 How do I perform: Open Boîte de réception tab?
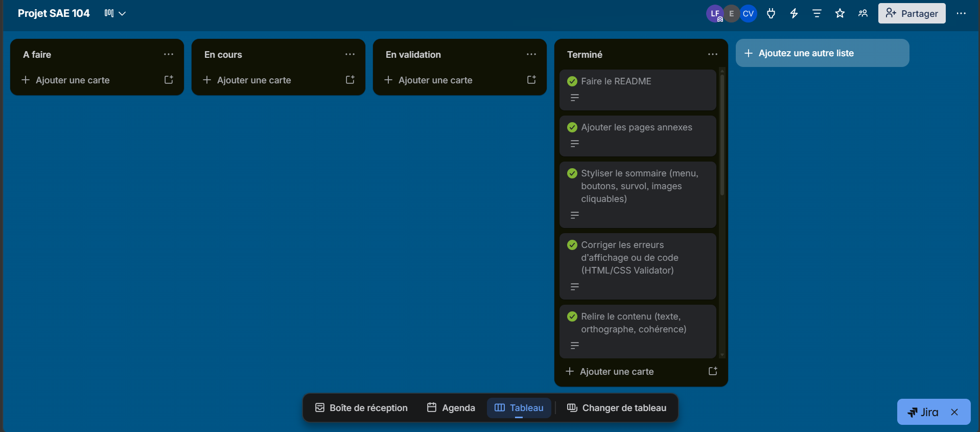361,408
